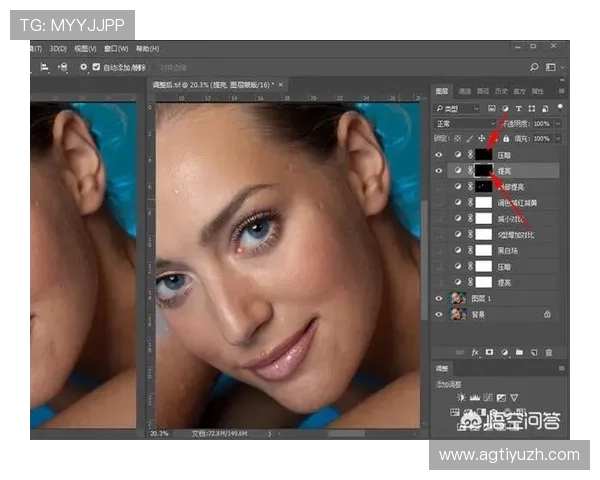
Task: Create new fill or adjustment layer
Action: click(x=505, y=352)
